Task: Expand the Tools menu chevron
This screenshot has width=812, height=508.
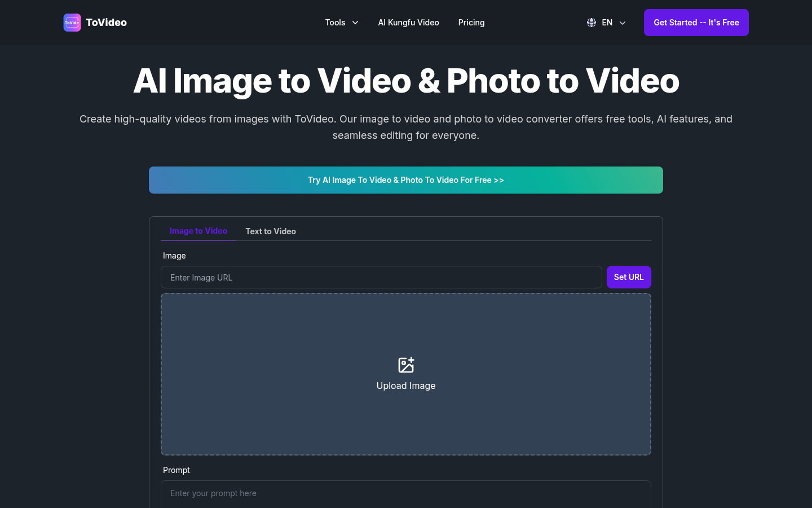Action: (x=355, y=23)
